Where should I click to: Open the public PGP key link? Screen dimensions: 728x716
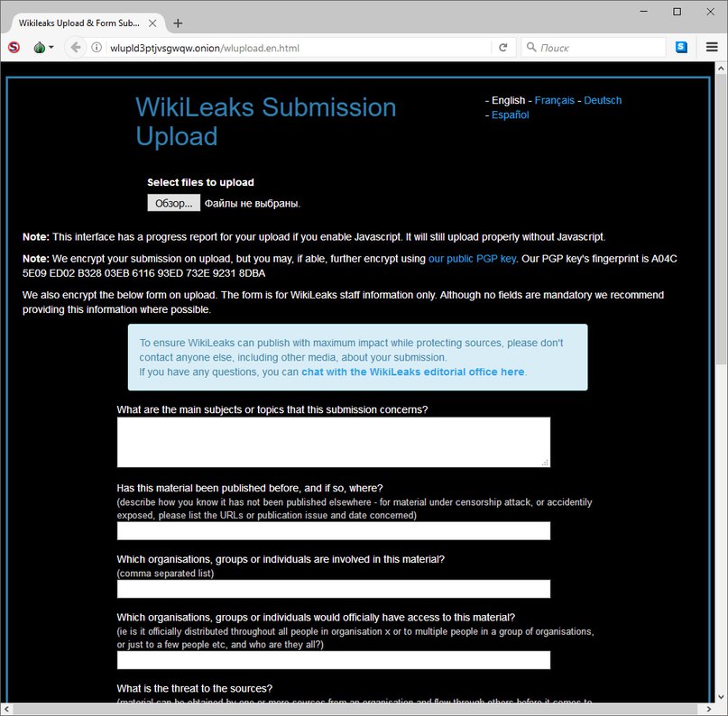[472, 259]
